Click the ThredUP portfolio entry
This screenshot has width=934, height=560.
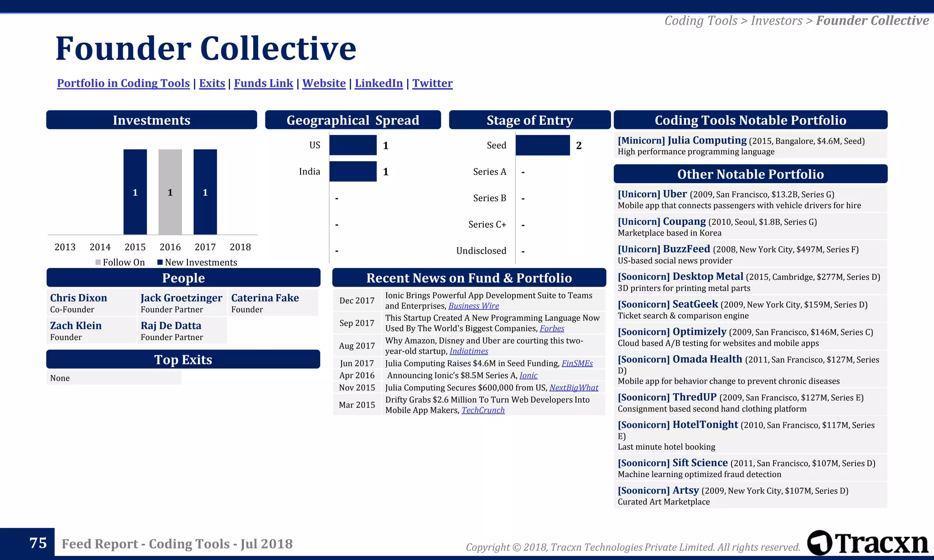point(750,402)
